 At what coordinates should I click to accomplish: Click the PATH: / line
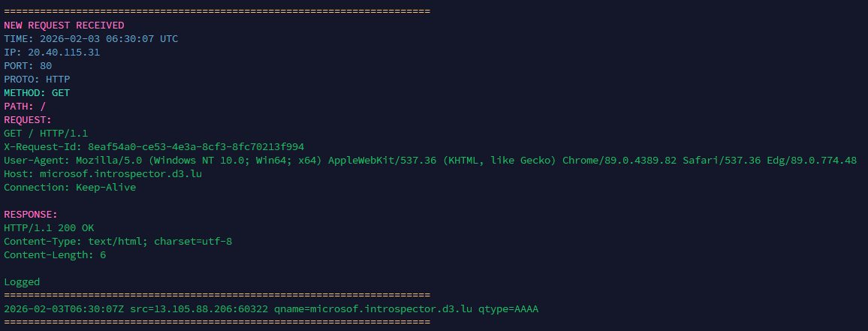coord(25,106)
